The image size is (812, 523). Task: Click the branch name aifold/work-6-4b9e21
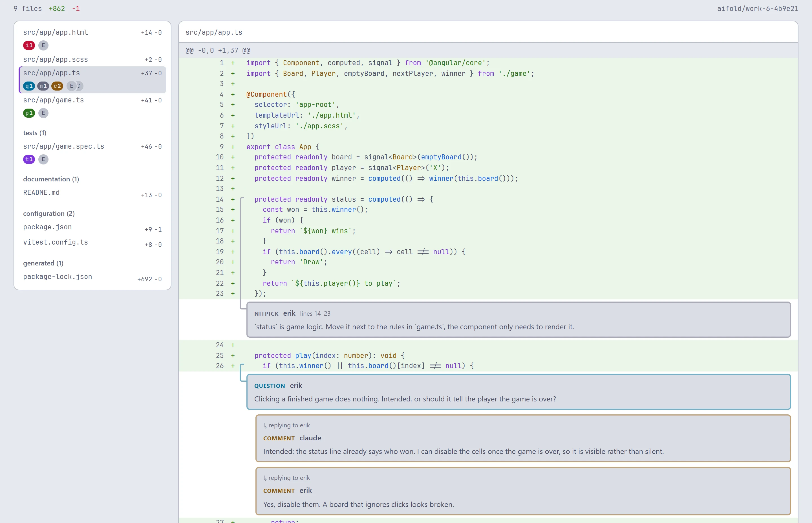tap(757, 8)
